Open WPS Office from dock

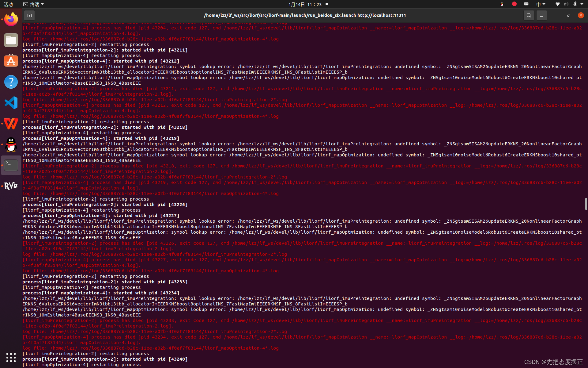(x=11, y=124)
